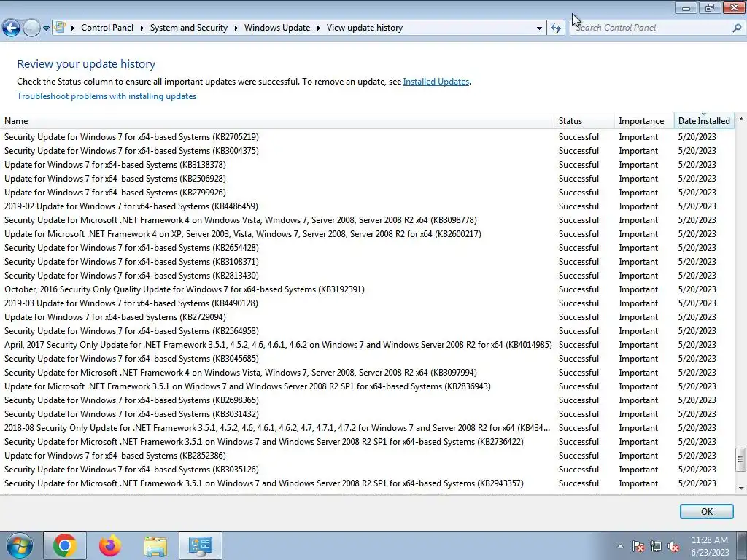This screenshot has height=560, width=747.
Task: Select the KB2705219 security update row
Action: coord(368,136)
